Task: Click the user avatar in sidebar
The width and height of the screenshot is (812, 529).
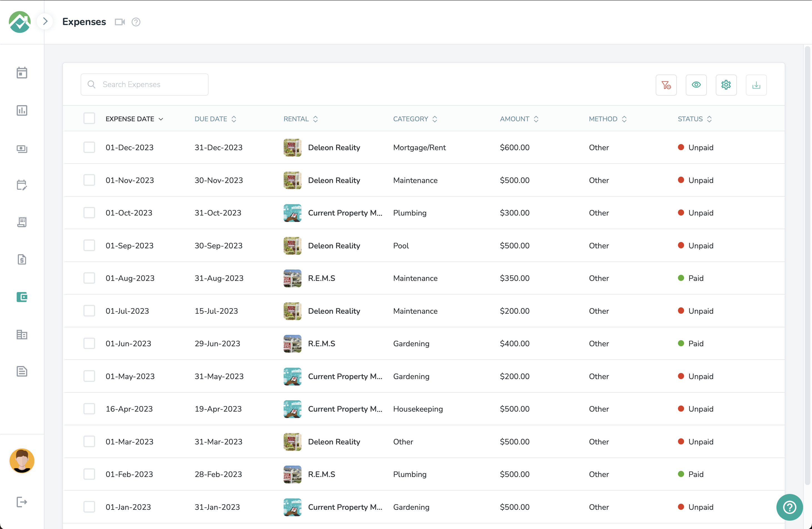Action: pyautogui.click(x=22, y=461)
